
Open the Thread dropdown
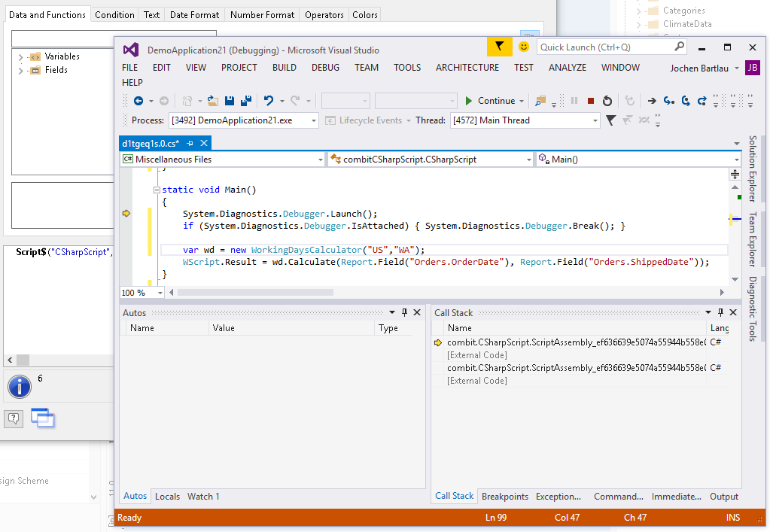tap(595, 120)
